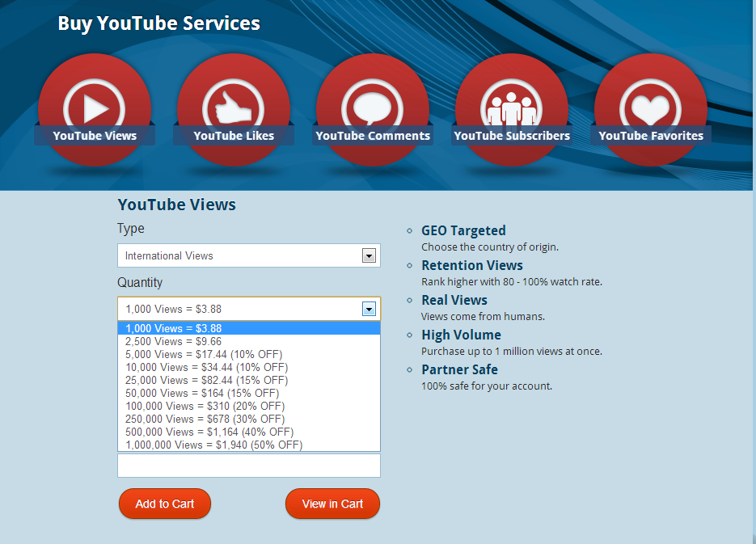This screenshot has width=756, height=544.
Task: Click the YouTube Views banner label
Action: pos(95,136)
